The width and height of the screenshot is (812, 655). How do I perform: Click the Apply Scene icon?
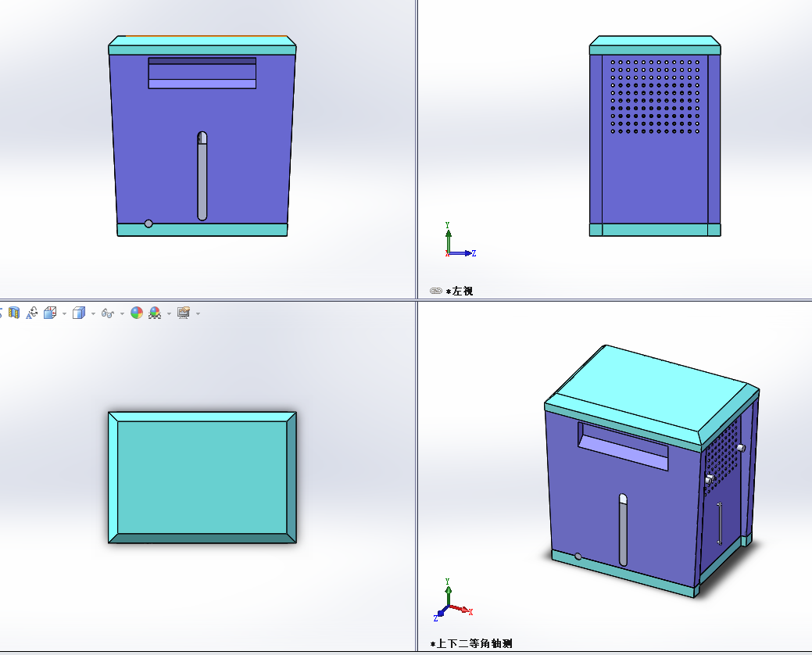pyautogui.click(x=155, y=313)
